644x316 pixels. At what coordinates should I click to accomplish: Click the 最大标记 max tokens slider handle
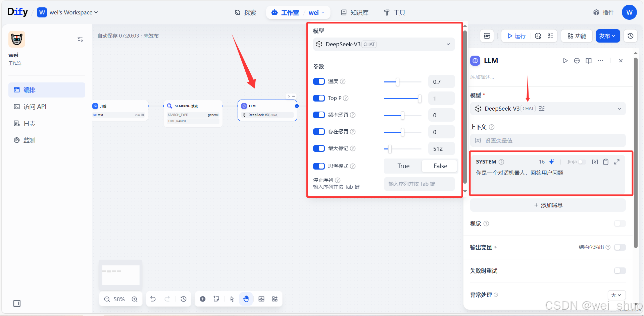[390, 149]
